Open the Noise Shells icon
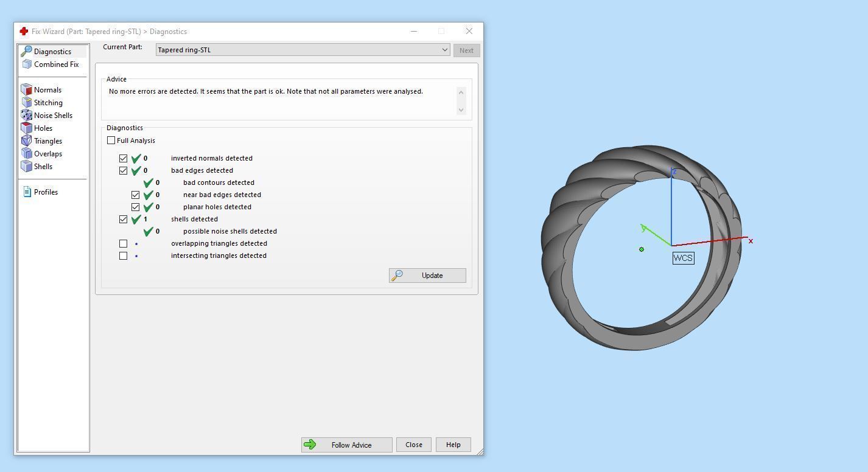 pos(26,116)
